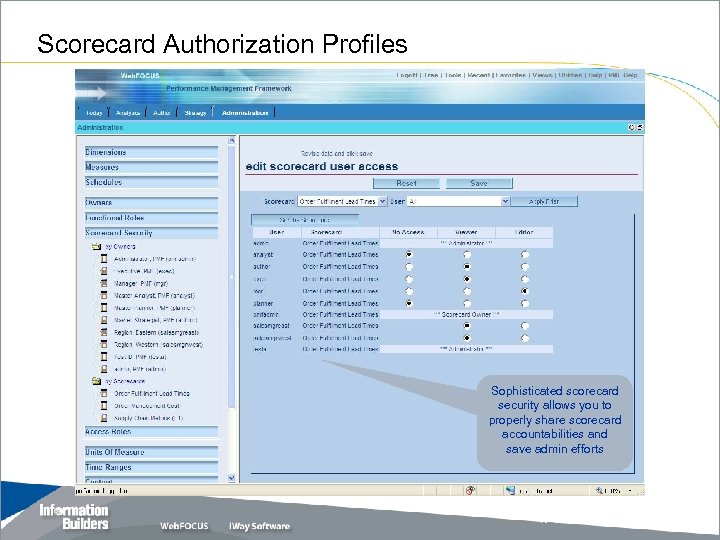Viewport: 720px width, 540px height.
Task: Expand the Access Roles section
Action: coord(152,432)
